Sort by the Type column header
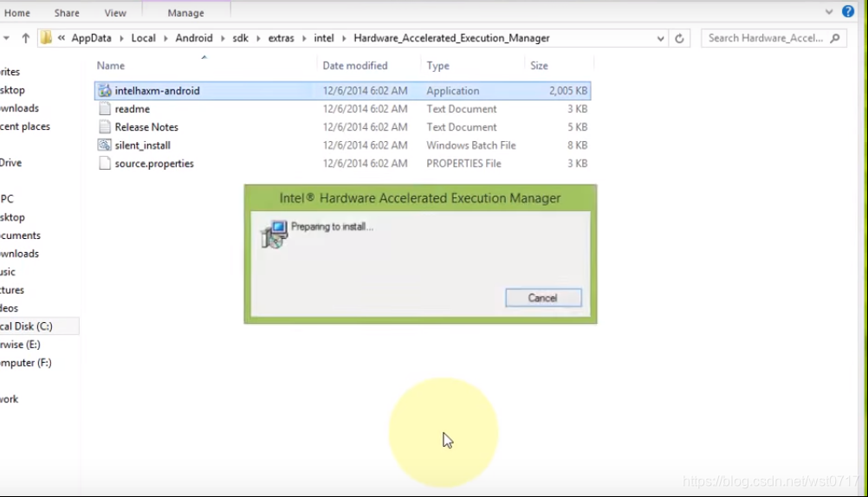The height and width of the screenshot is (497, 868). coord(437,66)
